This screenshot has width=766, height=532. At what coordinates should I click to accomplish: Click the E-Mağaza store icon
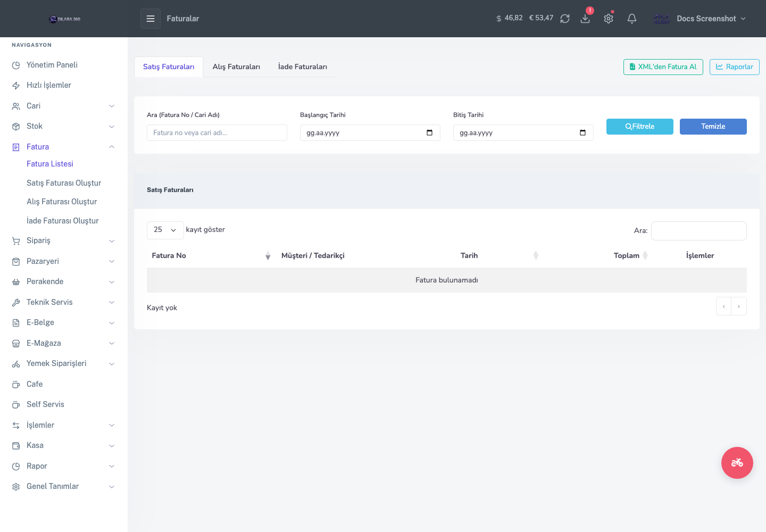coord(16,344)
